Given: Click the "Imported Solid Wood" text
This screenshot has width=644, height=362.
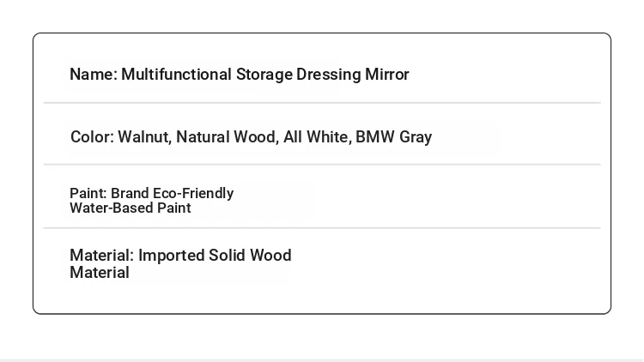Looking at the screenshot, I should (215, 256).
